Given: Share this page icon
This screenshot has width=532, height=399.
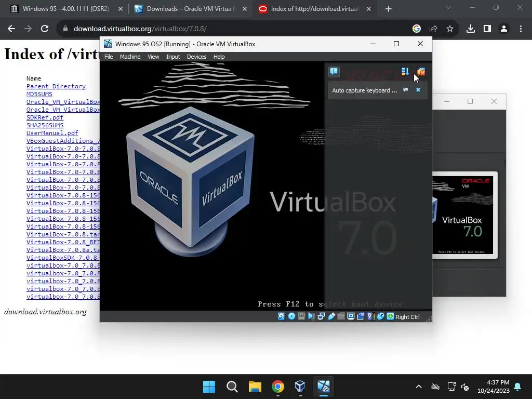Looking at the screenshot, I should point(433,29).
